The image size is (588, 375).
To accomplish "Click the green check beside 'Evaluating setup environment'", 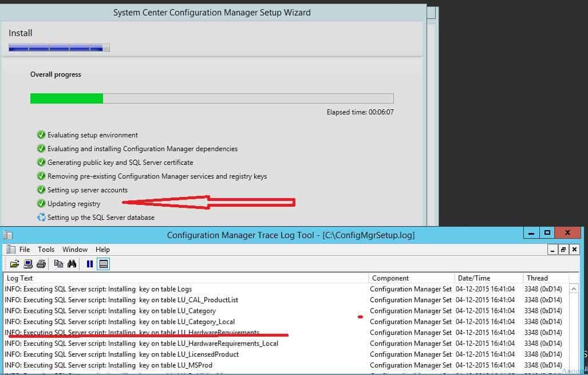I will [41, 135].
